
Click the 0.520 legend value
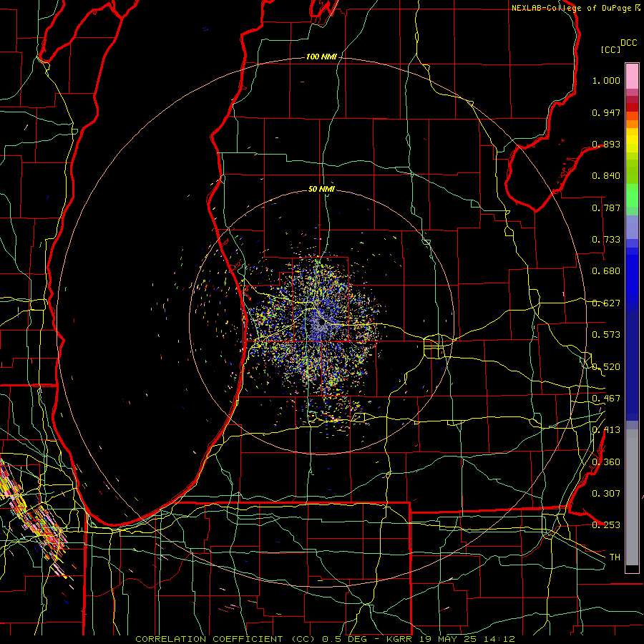click(x=606, y=367)
